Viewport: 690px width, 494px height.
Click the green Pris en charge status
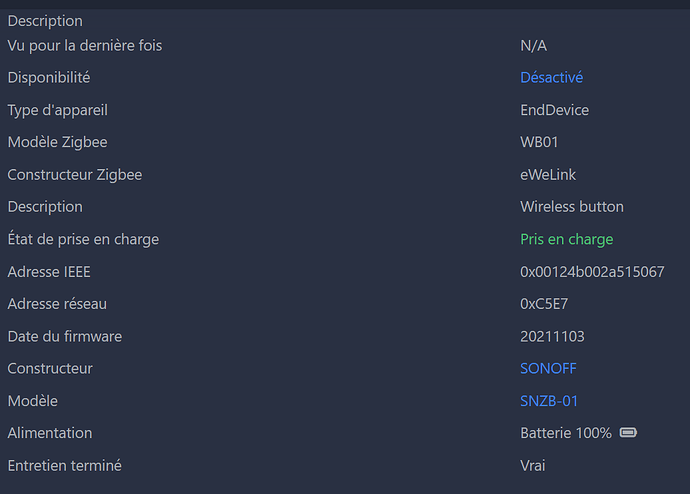point(566,239)
